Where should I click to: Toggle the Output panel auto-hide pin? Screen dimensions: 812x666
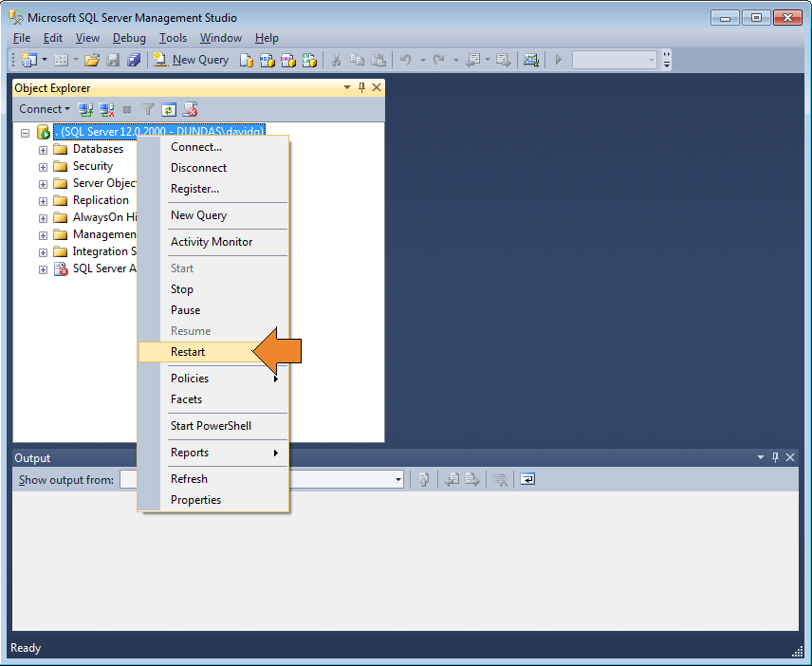point(776,457)
